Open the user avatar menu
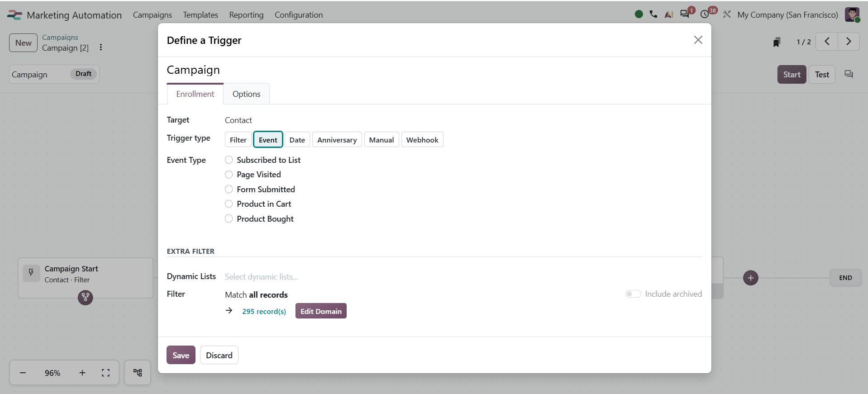The image size is (868, 394). 852,14
